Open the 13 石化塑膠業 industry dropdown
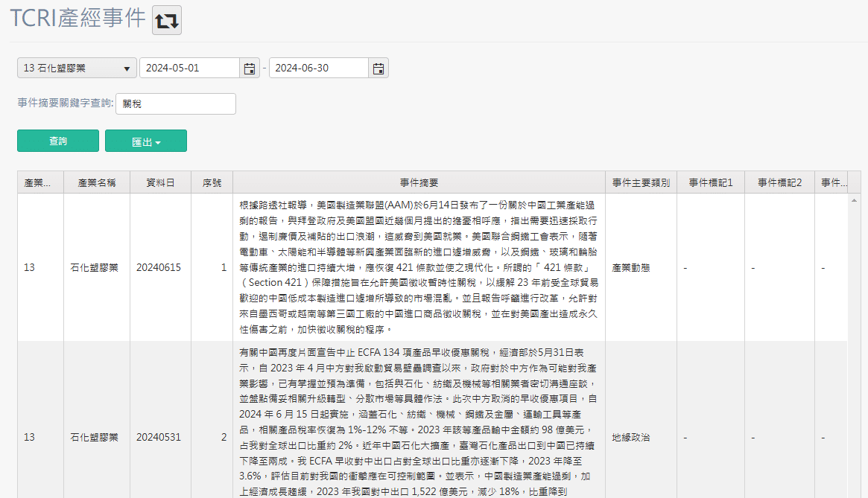Image resolution: width=868 pixels, height=498 pixels. point(77,68)
